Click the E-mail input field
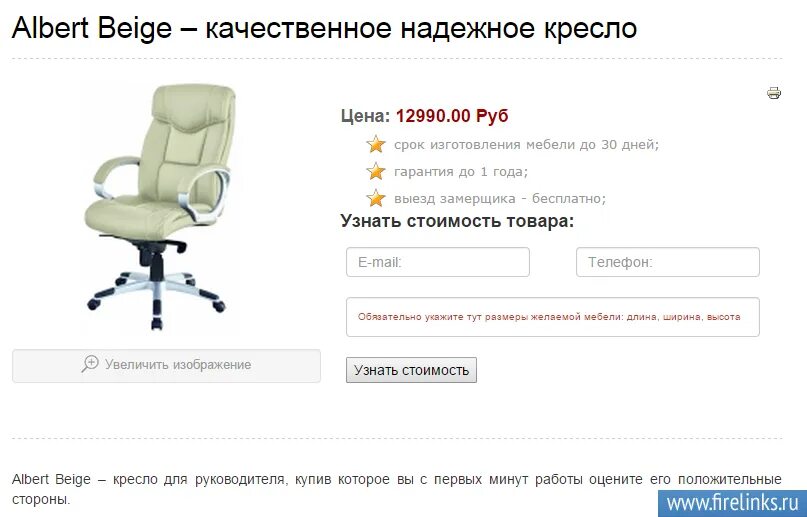807x517 pixels. pyautogui.click(x=437, y=262)
